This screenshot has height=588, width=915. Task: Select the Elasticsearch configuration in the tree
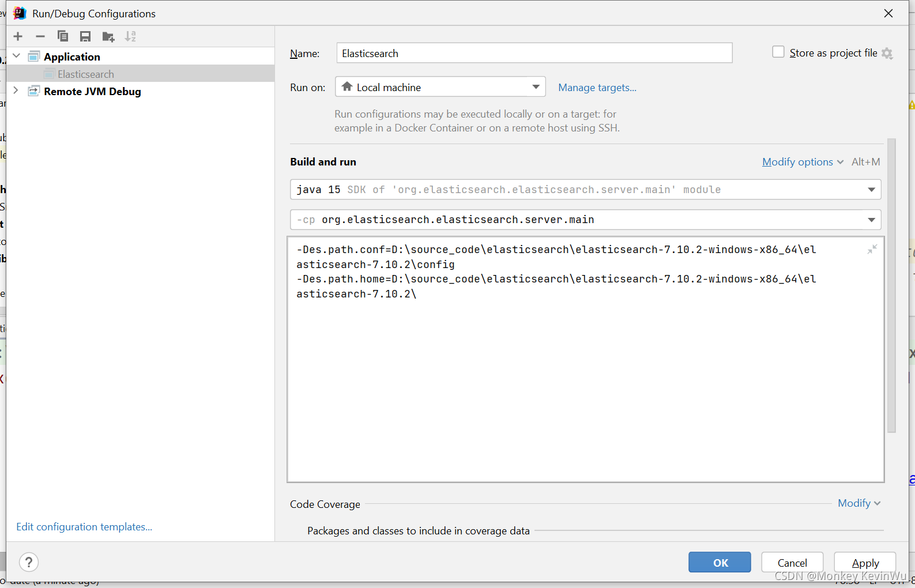pos(86,74)
